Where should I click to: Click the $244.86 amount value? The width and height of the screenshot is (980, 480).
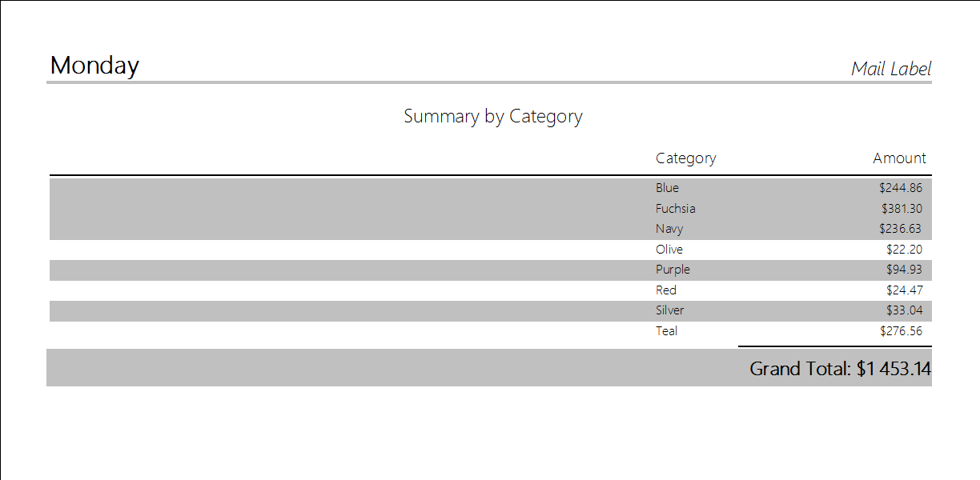click(x=900, y=188)
